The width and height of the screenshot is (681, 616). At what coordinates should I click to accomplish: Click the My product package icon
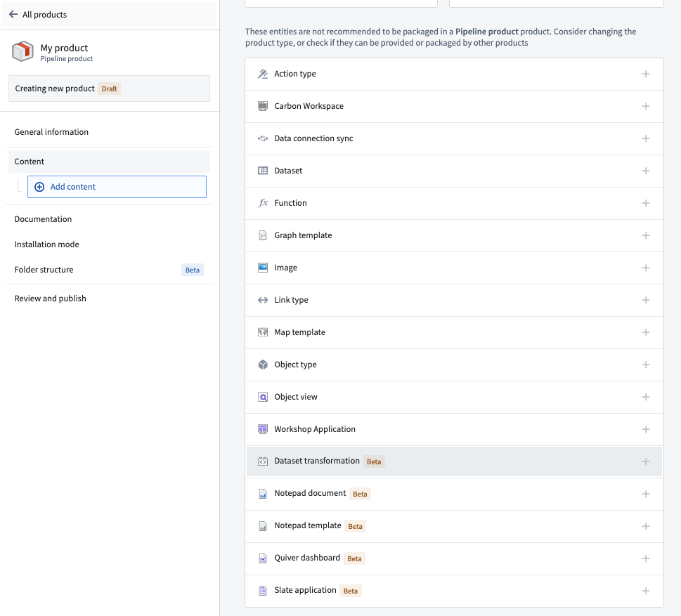pos(22,52)
